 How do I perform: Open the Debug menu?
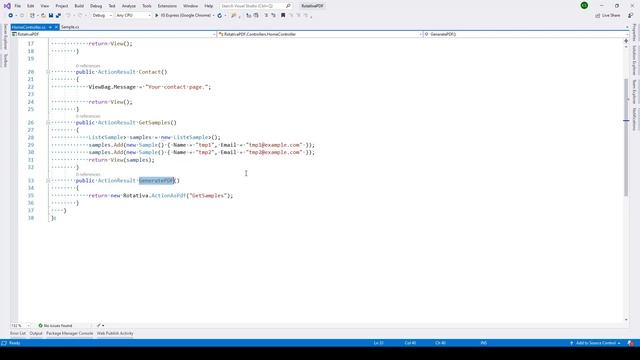point(96,6)
